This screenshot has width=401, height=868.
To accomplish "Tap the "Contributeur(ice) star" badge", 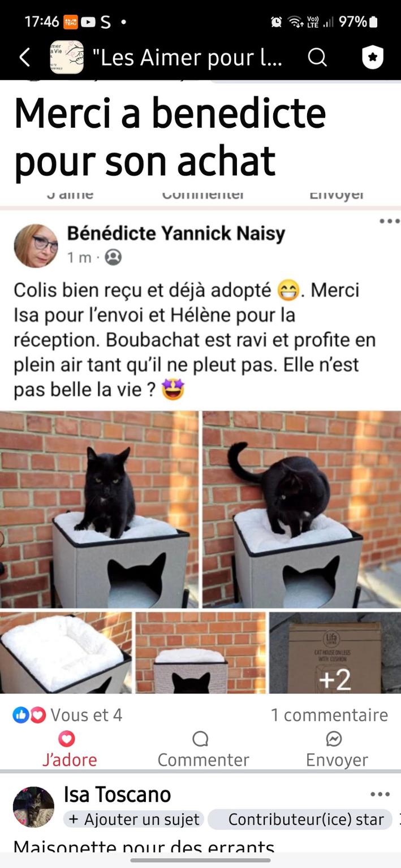I will (x=300, y=819).
